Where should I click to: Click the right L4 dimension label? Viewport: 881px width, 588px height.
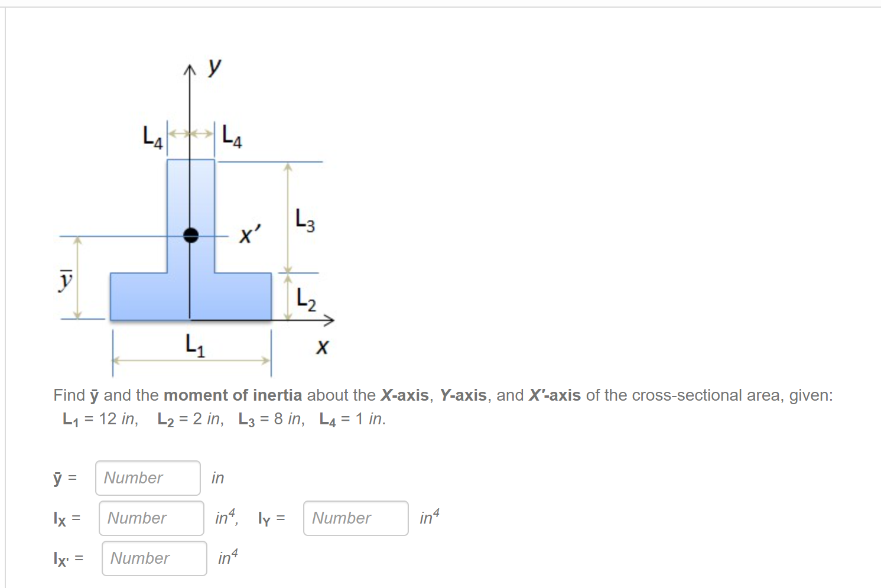click(x=231, y=136)
